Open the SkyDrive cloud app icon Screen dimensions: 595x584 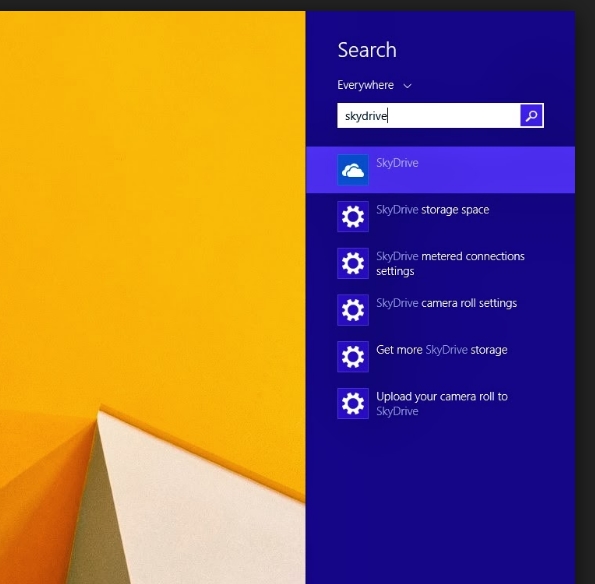pyautogui.click(x=353, y=170)
